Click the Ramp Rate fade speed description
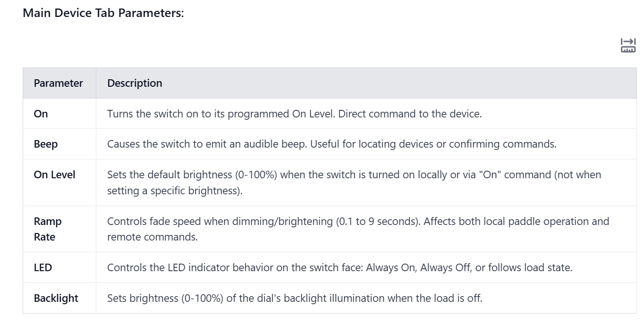This screenshot has height=324, width=644. pyautogui.click(x=358, y=222)
